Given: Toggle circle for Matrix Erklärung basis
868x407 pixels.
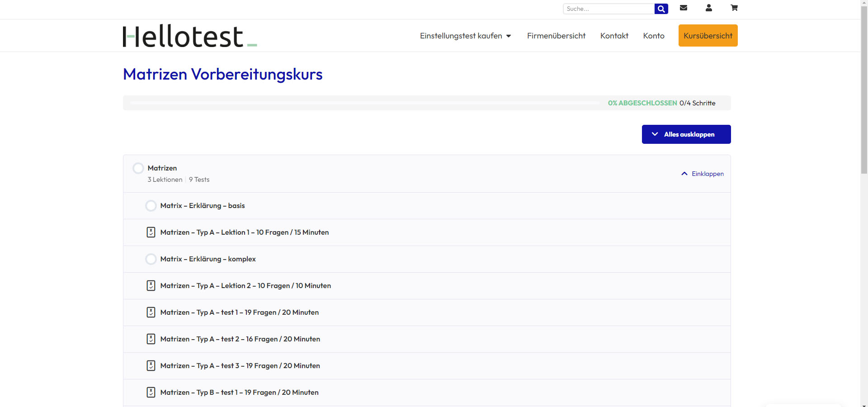Looking at the screenshot, I should [x=151, y=206].
